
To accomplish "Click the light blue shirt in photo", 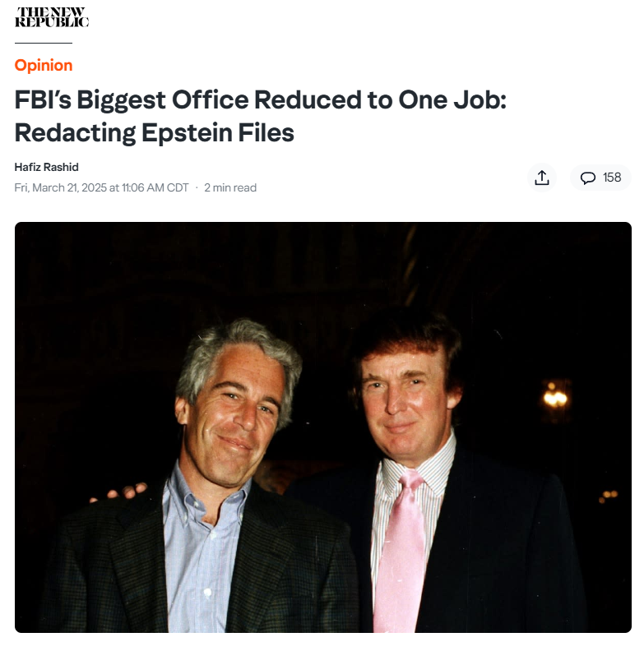I will coord(202,552).
